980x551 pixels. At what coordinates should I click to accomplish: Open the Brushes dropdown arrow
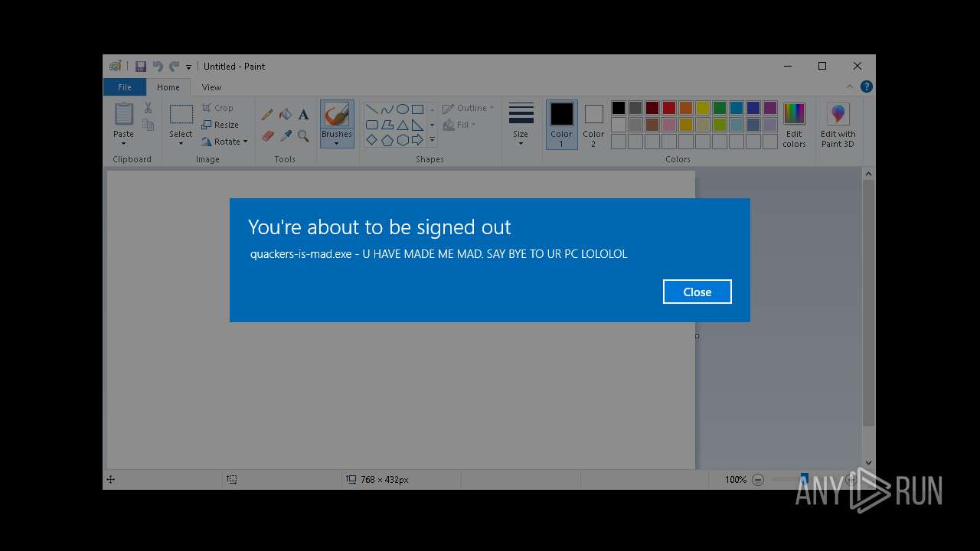tap(337, 144)
